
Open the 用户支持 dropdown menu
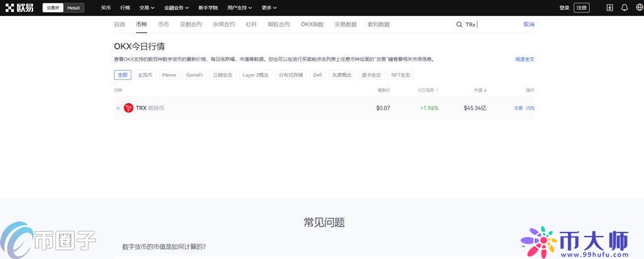(240, 8)
